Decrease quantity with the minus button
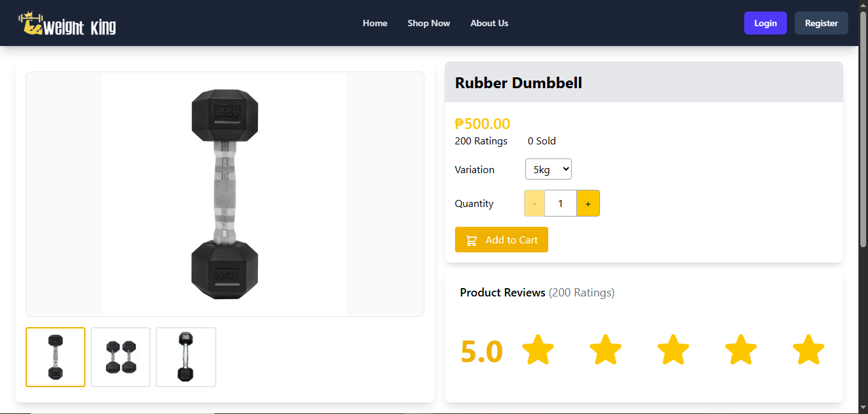The image size is (868, 414). (534, 203)
